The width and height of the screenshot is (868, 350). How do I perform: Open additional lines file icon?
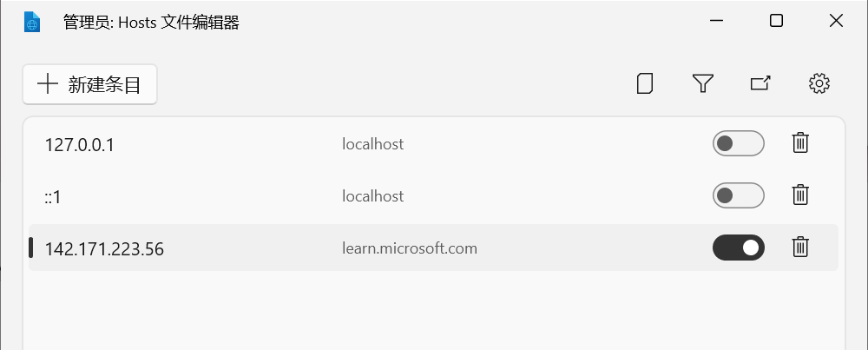[x=644, y=83]
